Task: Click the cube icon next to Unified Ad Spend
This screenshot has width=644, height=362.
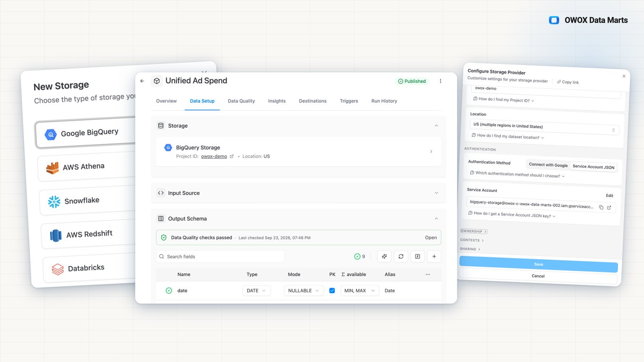Action: tap(157, 81)
